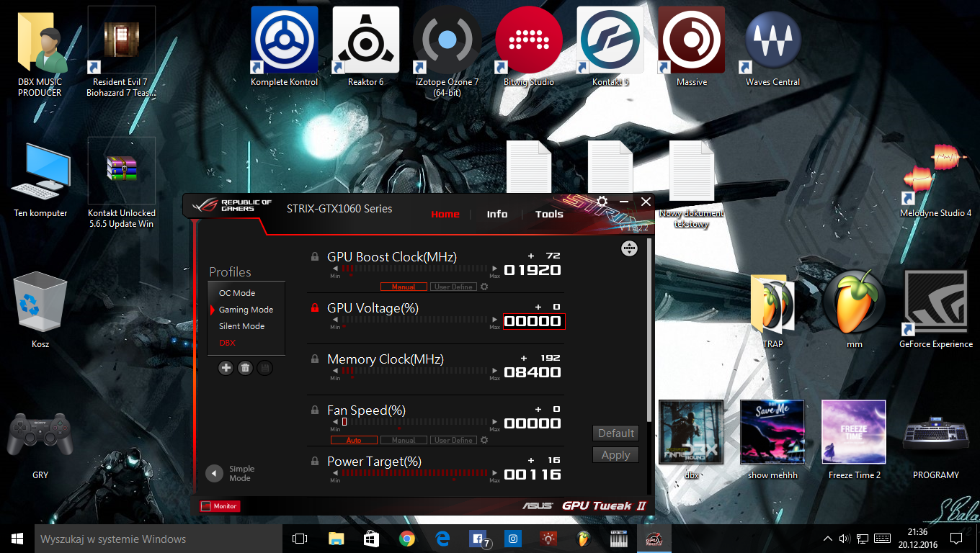The width and height of the screenshot is (980, 553).
Task: Select the Massive desktop icon
Action: click(692, 48)
